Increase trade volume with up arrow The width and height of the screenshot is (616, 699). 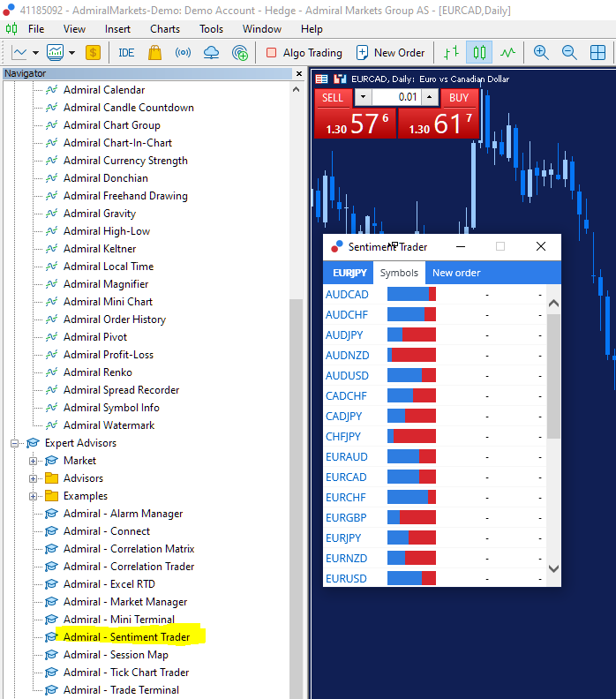pos(429,97)
